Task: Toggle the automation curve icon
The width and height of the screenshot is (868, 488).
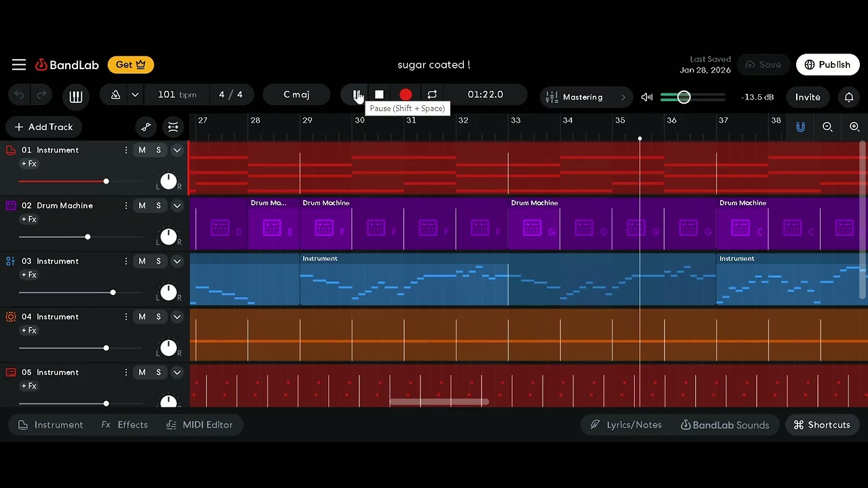Action: point(146,127)
